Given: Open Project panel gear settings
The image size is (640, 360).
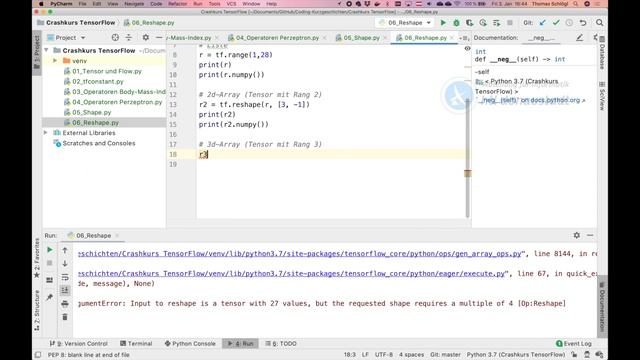Looking at the screenshot, I should [146, 38].
